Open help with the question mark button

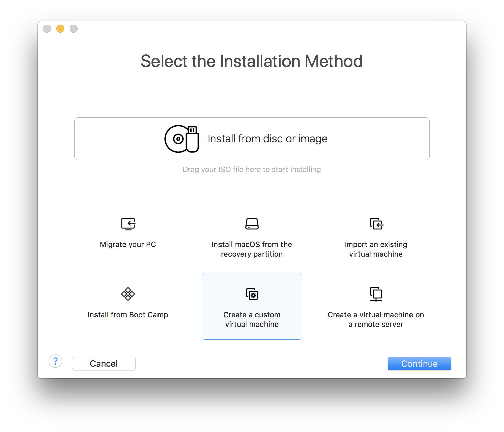click(55, 361)
